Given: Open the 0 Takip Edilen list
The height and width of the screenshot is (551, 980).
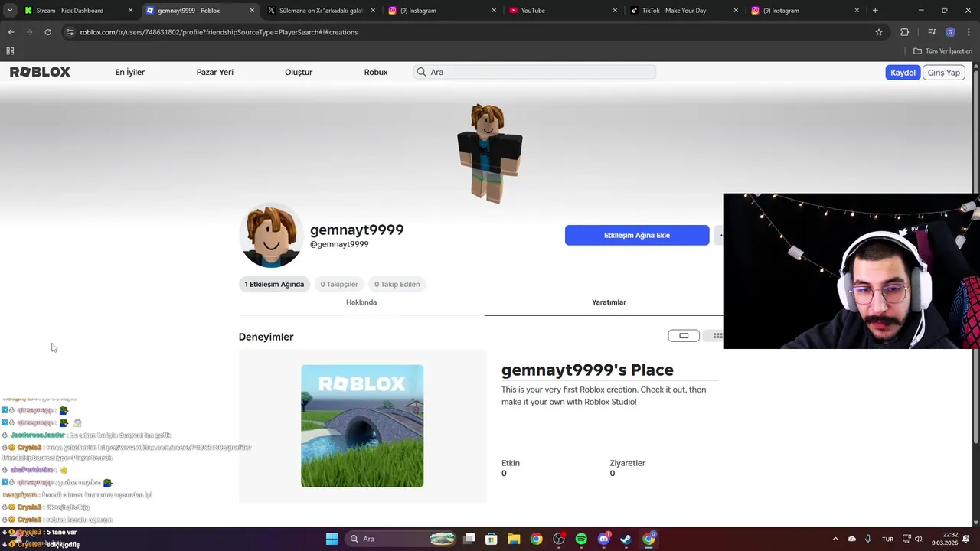Looking at the screenshot, I should [x=397, y=284].
